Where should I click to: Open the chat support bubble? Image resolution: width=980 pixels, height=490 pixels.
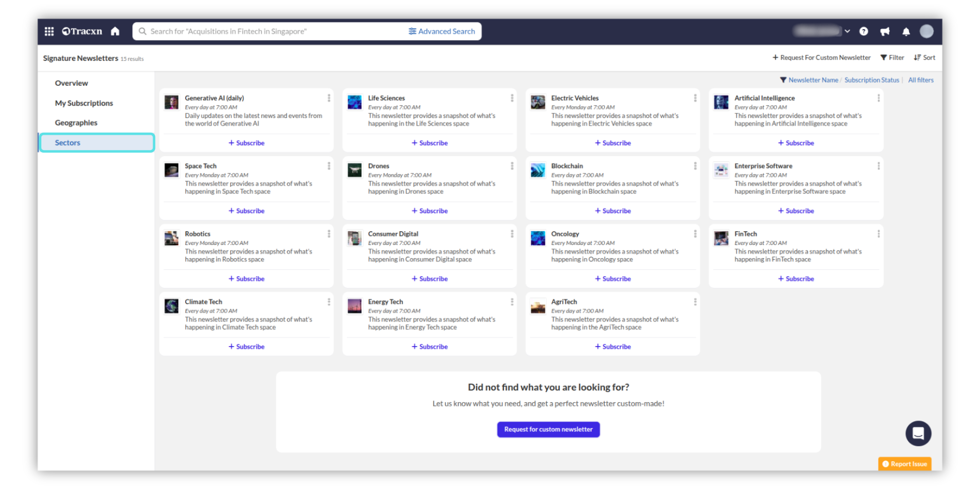coord(918,433)
